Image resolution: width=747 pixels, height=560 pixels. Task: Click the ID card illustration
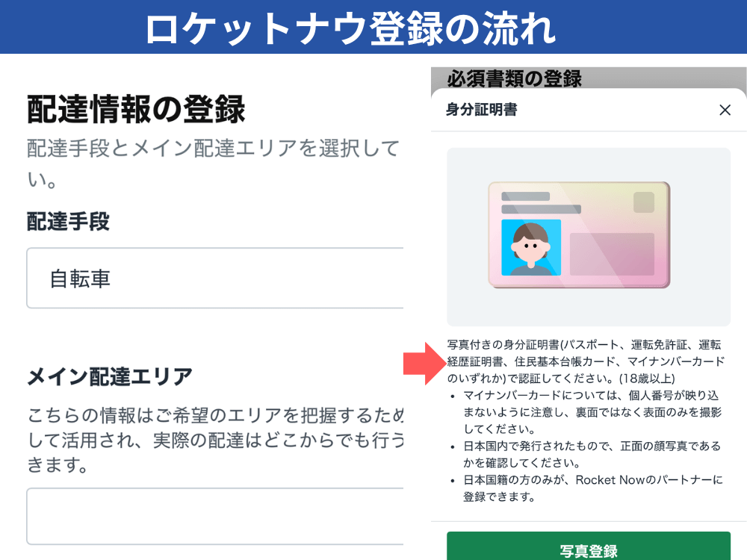(580, 234)
